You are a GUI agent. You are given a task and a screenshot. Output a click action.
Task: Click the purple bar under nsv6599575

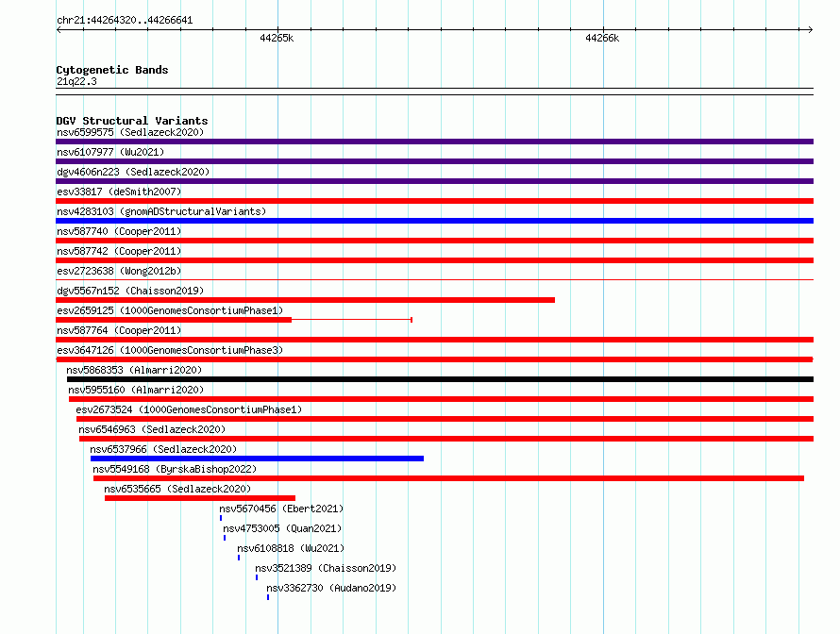point(434,142)
